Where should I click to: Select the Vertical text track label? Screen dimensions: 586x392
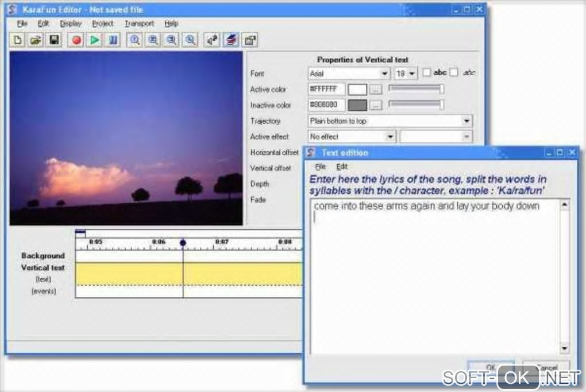tap(43, 267)
